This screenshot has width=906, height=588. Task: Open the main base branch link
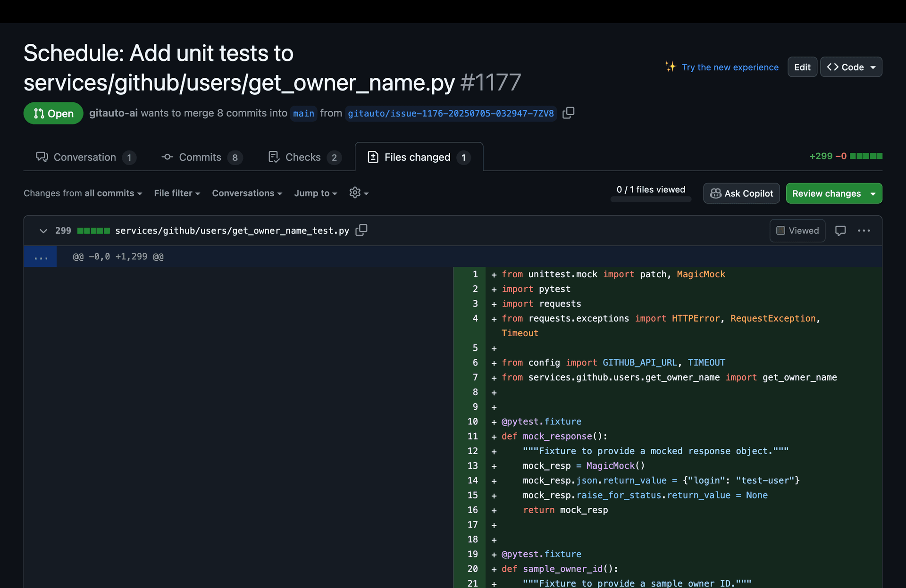click(x=303, y=114)
